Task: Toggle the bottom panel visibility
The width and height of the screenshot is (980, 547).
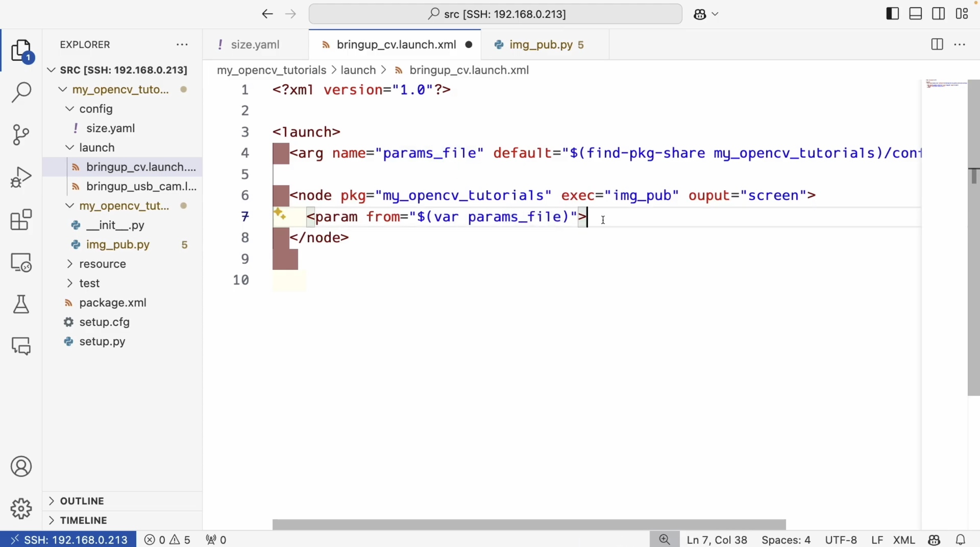Action: (916, 14)
